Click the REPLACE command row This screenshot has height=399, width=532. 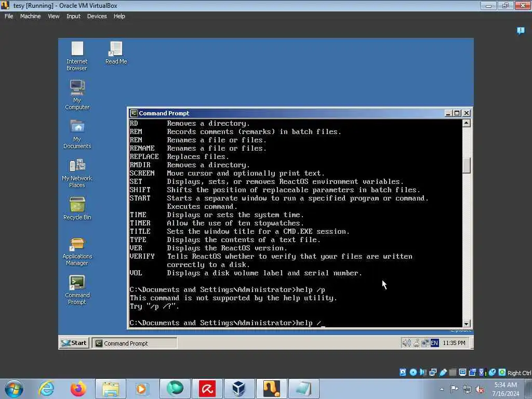pyautogui.click(x=179, y=157)
